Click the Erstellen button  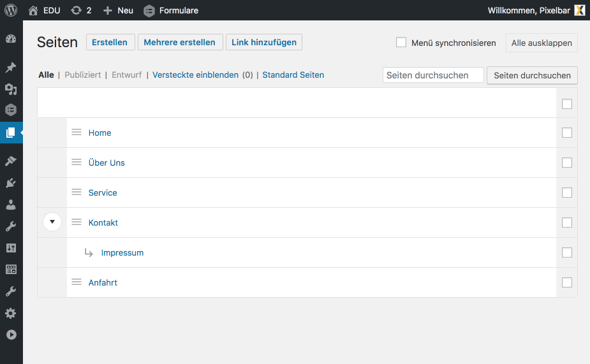(x=110, y=42)
